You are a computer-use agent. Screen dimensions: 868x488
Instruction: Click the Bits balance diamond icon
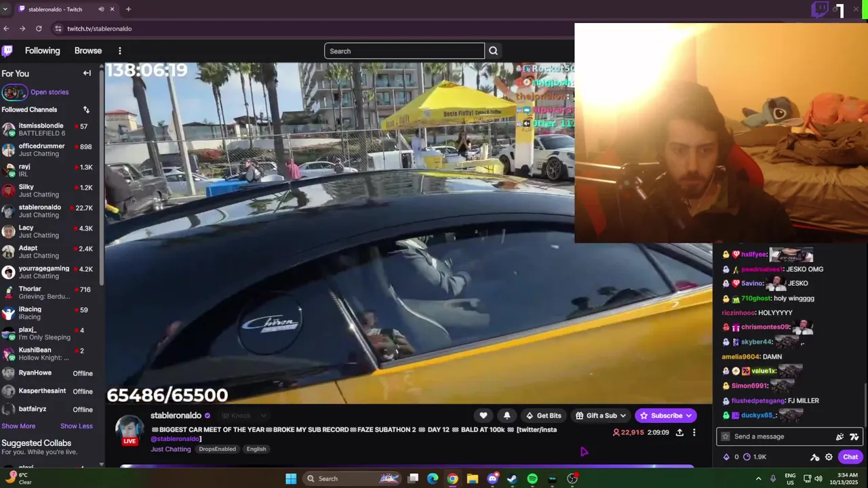(x=726, y=457)
